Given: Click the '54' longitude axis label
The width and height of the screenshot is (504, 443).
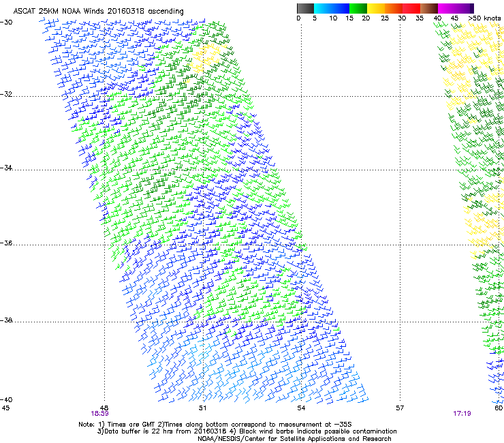Looking at the screenshot, I should pyautogui.click(x=301, y=408).
